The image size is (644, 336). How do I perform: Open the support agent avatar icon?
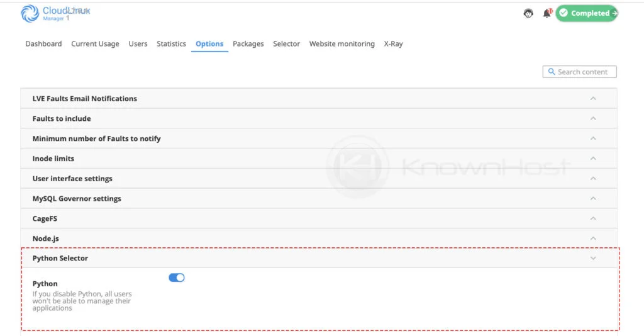coord(528,13)
